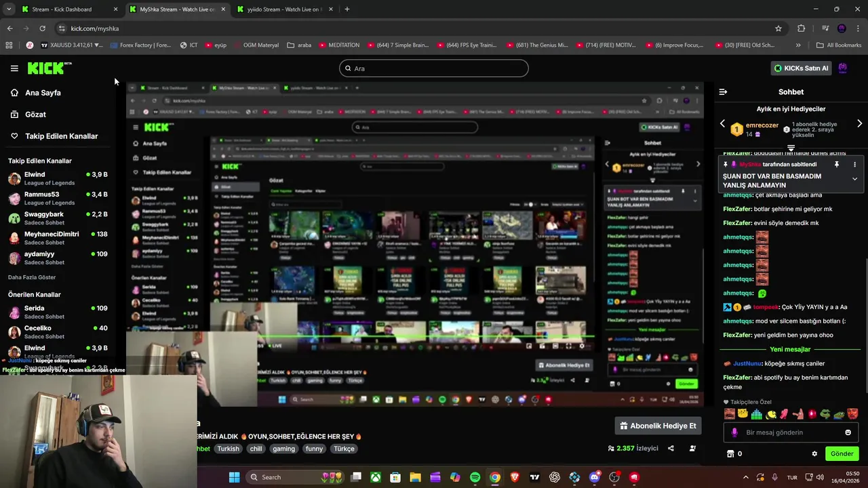Image resolution: width=868 pixels, height=488 pixels.
Task: Open Xbox app from the taskbar
Action: [375, 477]
